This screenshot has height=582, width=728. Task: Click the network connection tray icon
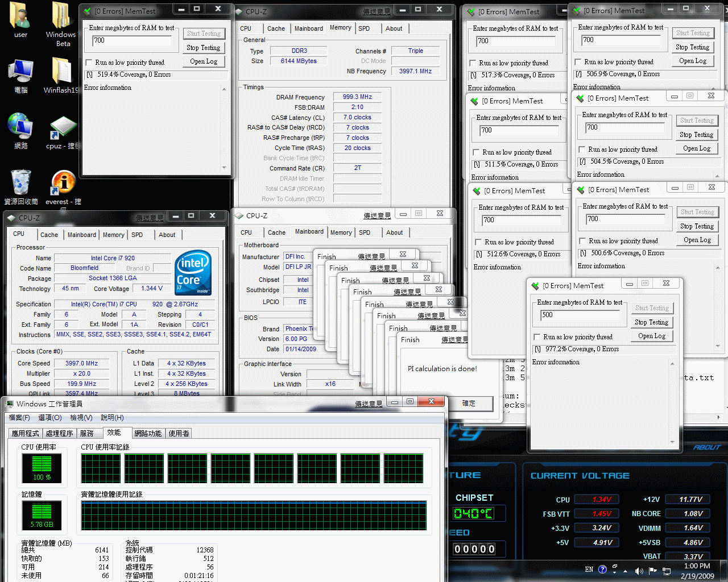click(x=667, y=570)
